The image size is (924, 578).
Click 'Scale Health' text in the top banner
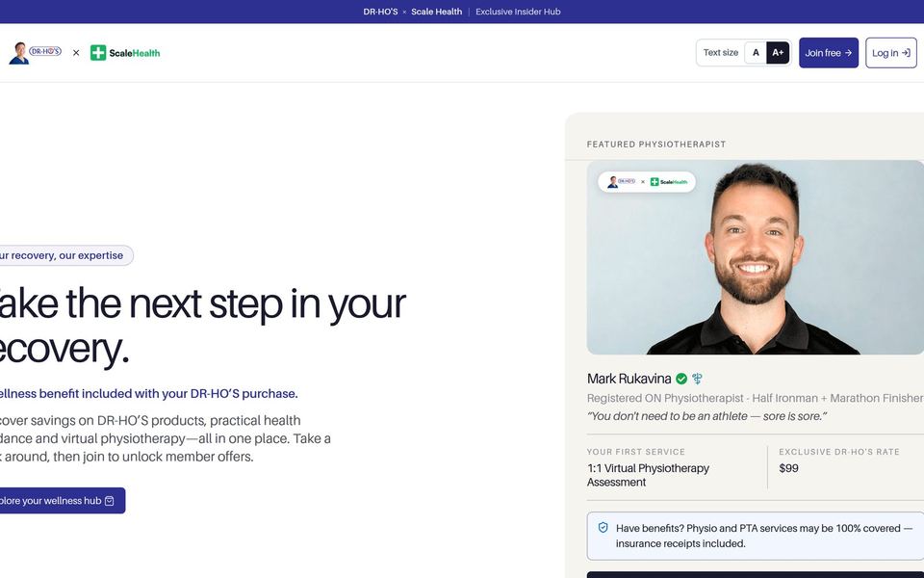(437, 12)
